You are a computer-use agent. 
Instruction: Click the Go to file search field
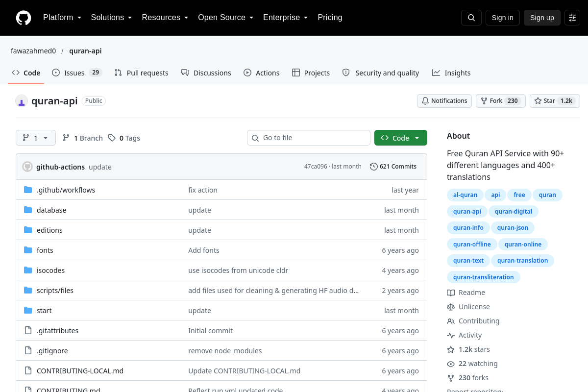309,138
